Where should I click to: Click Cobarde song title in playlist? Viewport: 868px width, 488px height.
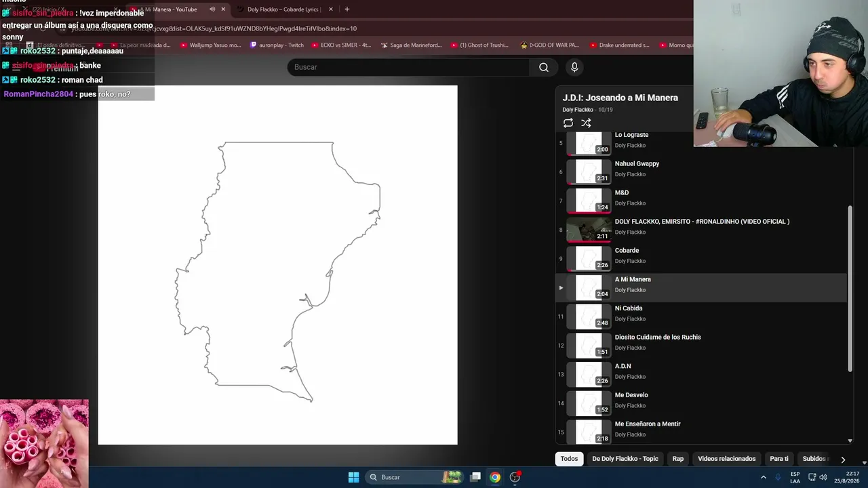[x=627, y=250]
